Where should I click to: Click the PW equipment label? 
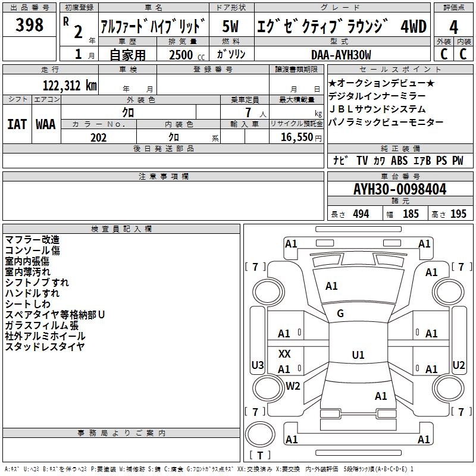click(458, 161)
